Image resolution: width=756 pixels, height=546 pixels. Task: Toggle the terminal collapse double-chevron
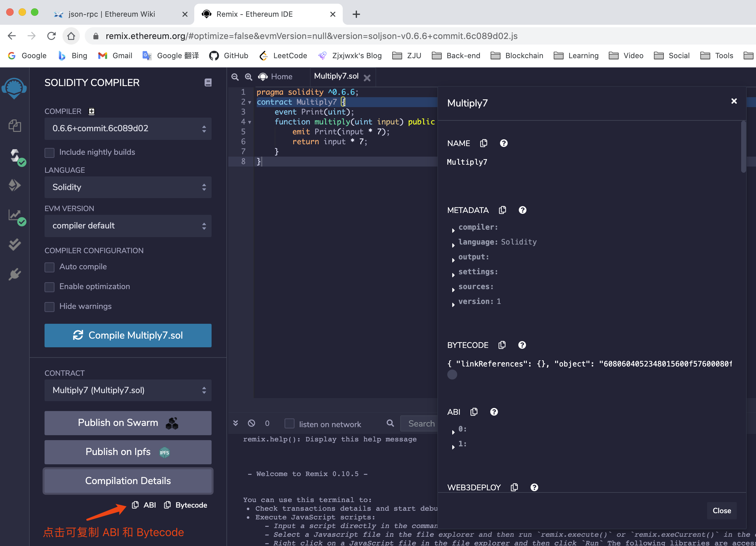[x=236, y=423]
